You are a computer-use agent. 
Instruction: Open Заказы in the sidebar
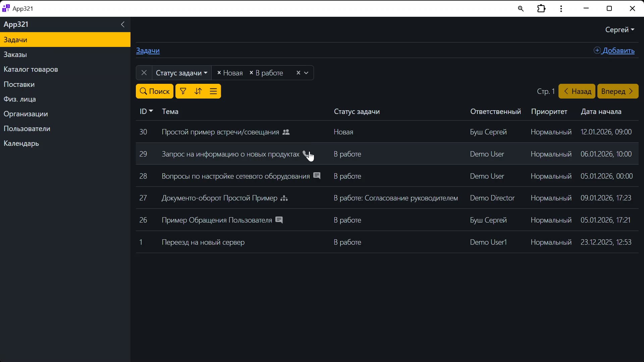pos(15,55)
